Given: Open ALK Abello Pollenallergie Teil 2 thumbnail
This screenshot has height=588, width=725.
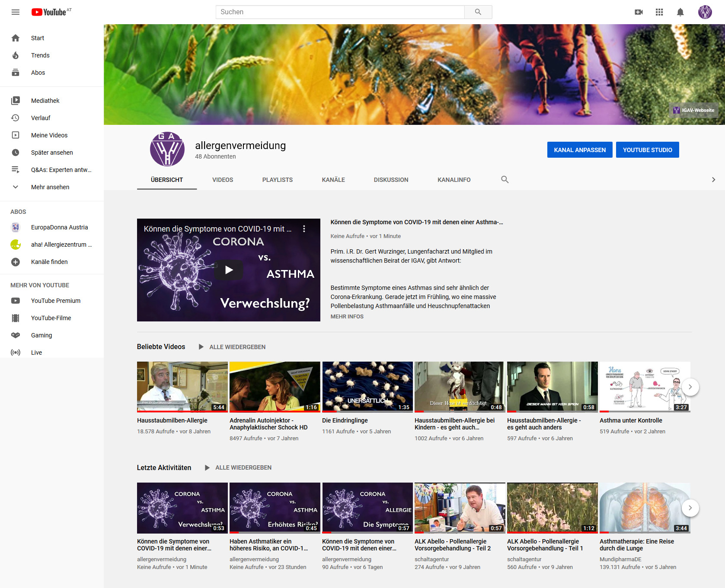Looking at the screenshot, I should point(460,508).
